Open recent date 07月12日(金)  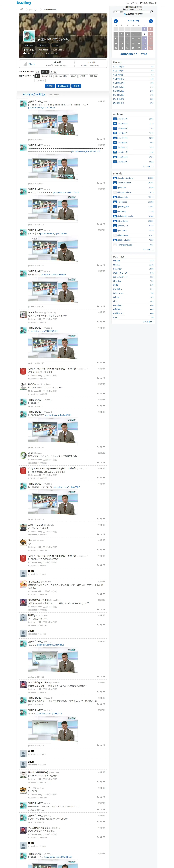click(119, 67)
